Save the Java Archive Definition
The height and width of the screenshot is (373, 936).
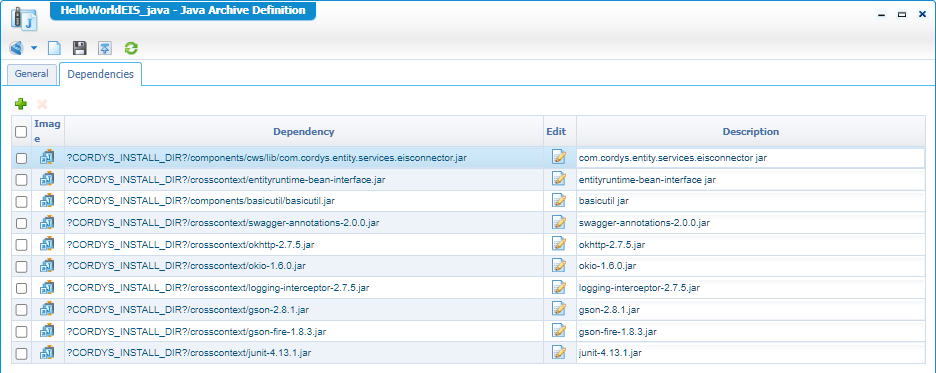pyautogui.click(x=79, y=48)
